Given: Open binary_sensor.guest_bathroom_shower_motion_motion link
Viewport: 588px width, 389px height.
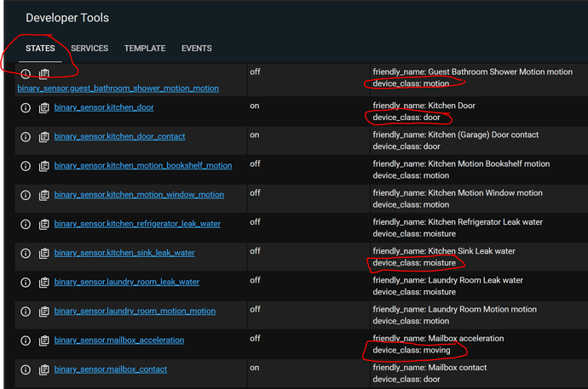Looking at the screenshot, I should [x=118, y=88].
